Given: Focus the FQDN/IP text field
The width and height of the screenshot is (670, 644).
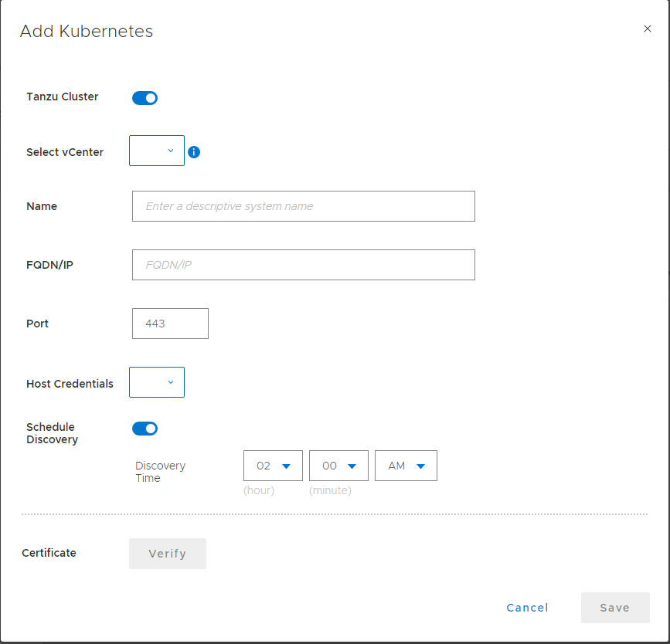Looking at the screenshot, I should pos(303,265).
